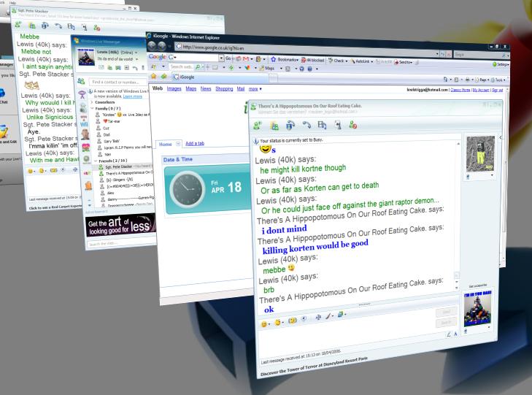Click Disneyland Tower of Terror ad link
The width and height of the screenshot is (532, 395).
tap(315, 367)
